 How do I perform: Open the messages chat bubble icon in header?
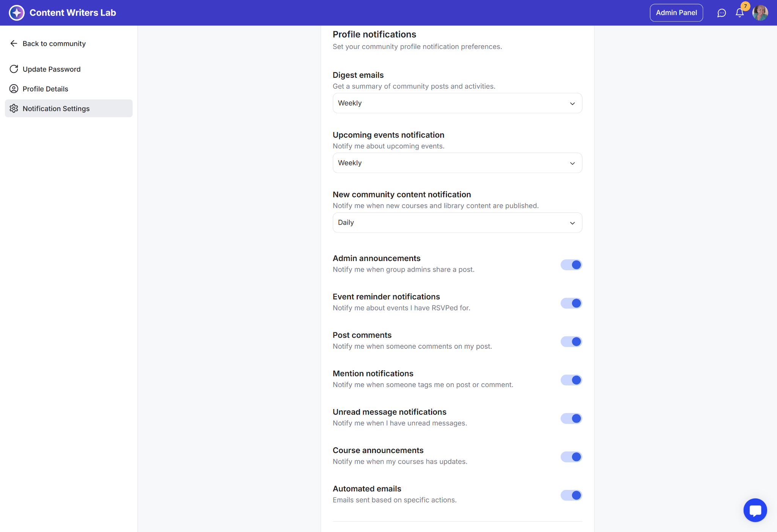721,13
